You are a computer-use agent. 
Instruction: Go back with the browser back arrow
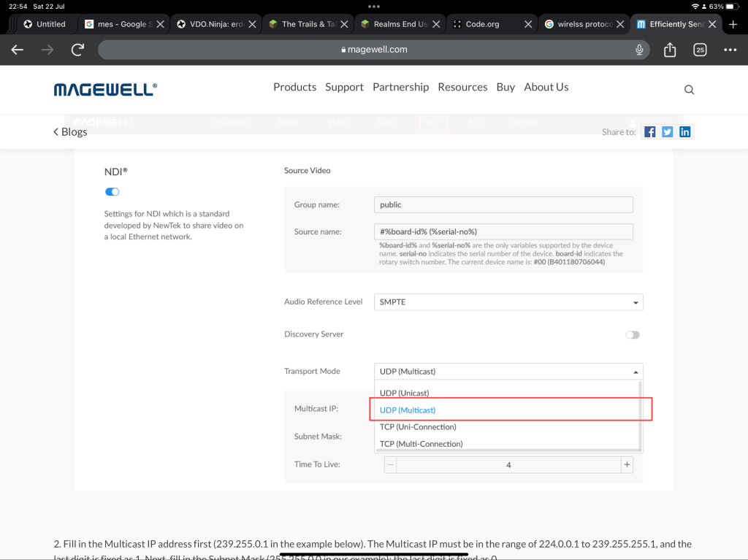[x=18, y=50]
